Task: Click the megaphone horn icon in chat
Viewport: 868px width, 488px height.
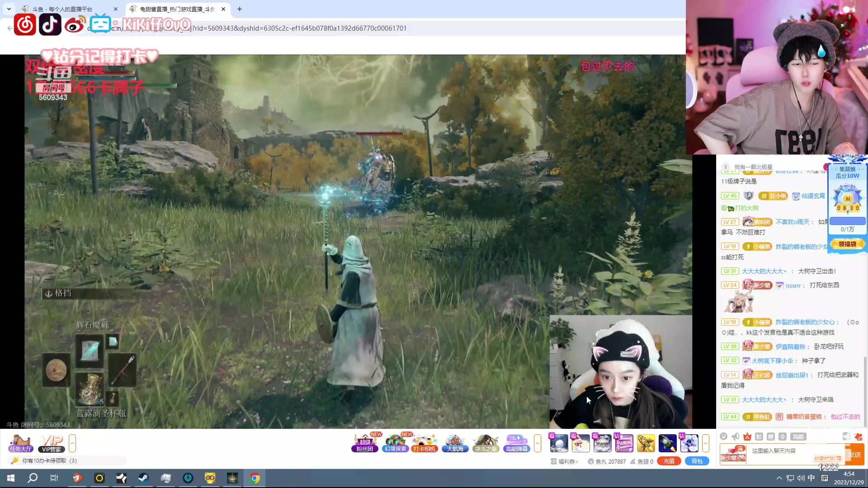Action: click(736, 436)
